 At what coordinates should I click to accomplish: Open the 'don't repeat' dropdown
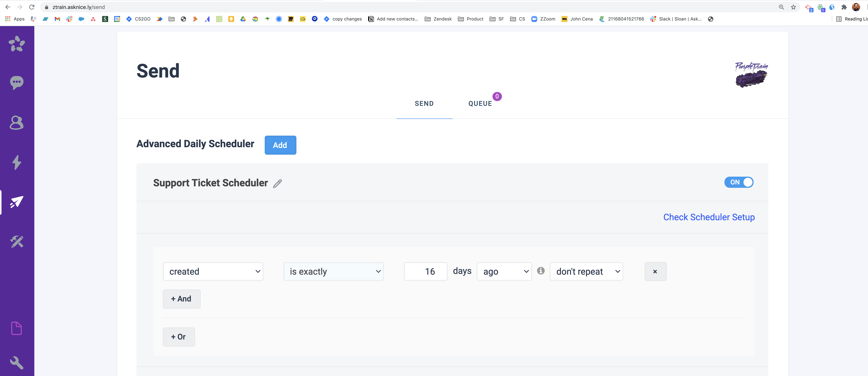tap(586, 271)
